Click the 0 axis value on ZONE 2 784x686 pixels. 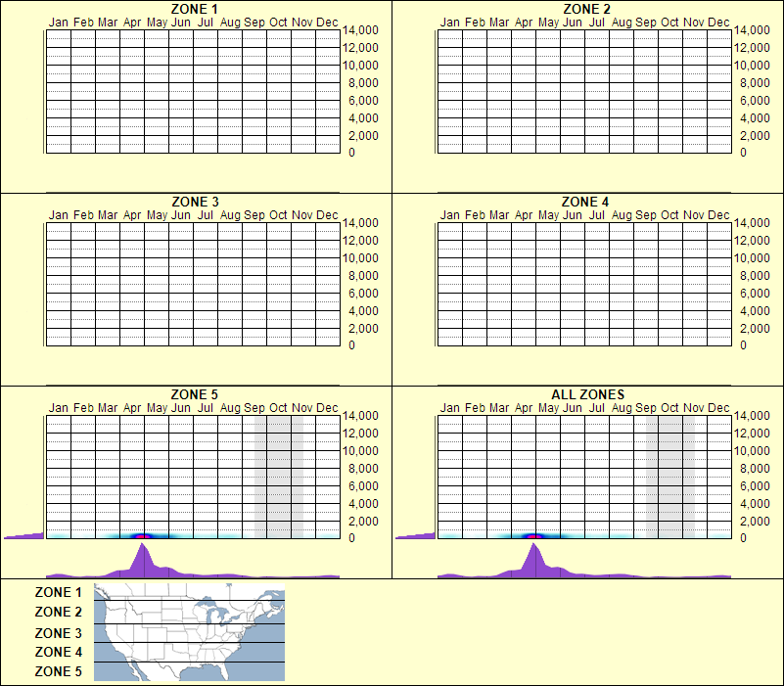point(744,154)
